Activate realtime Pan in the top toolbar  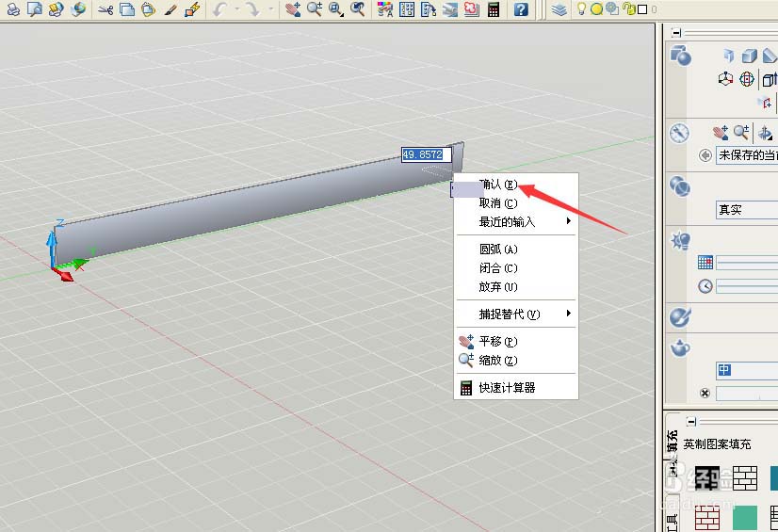coord(293,8)
